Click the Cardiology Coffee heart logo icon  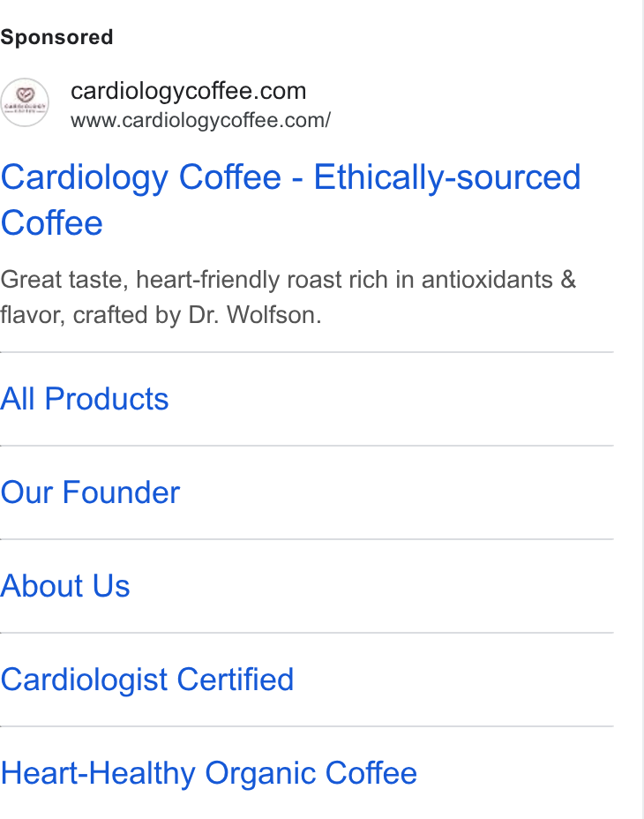click(x=25, y=102)
